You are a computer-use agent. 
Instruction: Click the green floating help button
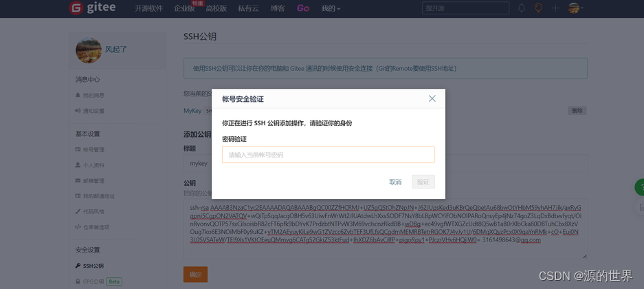coord(639,187)
